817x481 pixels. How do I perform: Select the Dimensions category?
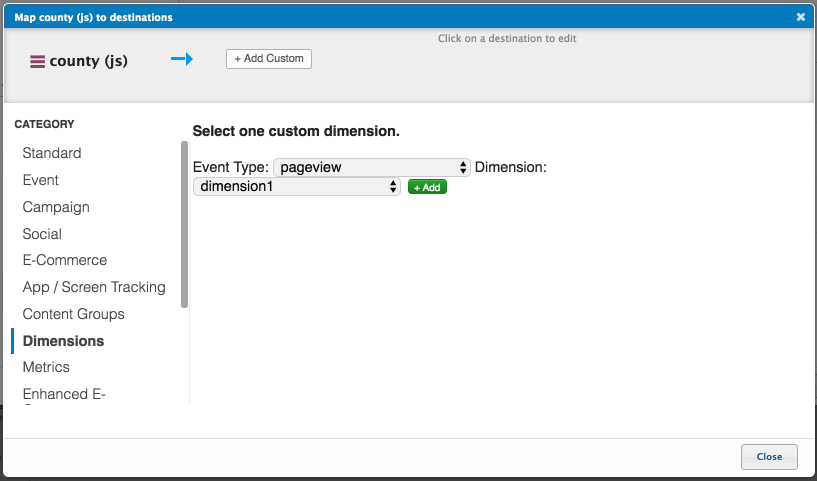(63, 341)
